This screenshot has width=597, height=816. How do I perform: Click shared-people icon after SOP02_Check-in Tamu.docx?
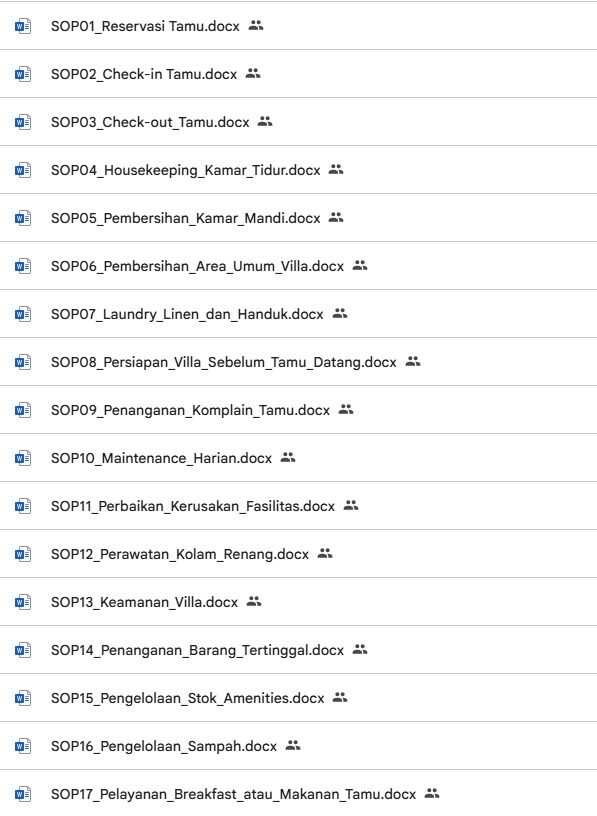(x=253, y=73)
